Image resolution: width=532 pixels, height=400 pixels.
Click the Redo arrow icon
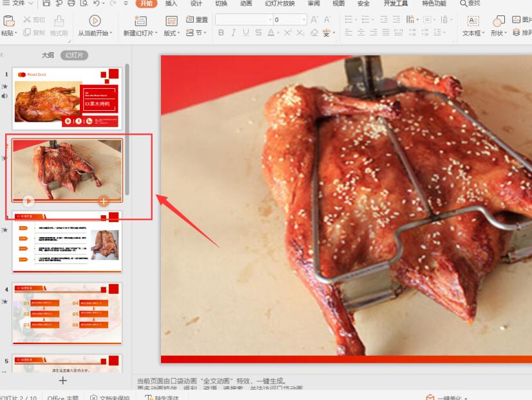pyautogui.click(x=113, y=3)
